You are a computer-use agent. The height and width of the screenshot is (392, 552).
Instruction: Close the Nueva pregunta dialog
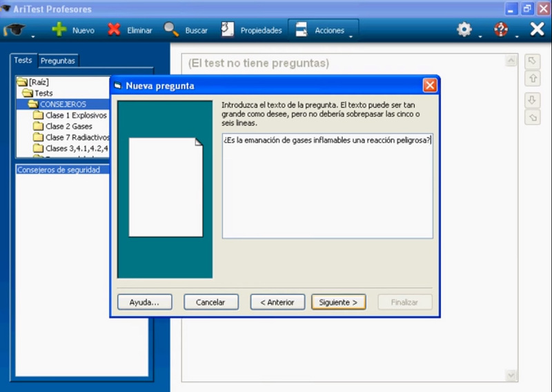pos(430,86)
